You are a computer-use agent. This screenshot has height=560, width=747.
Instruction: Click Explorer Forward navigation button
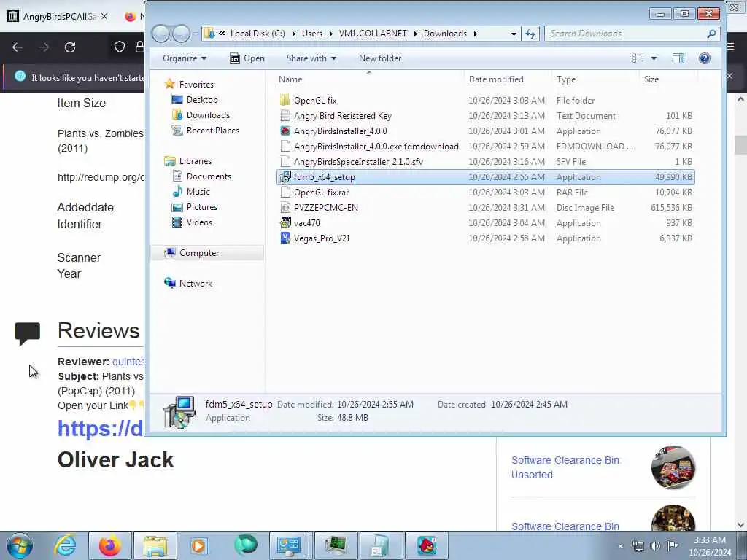click(182, 34)
